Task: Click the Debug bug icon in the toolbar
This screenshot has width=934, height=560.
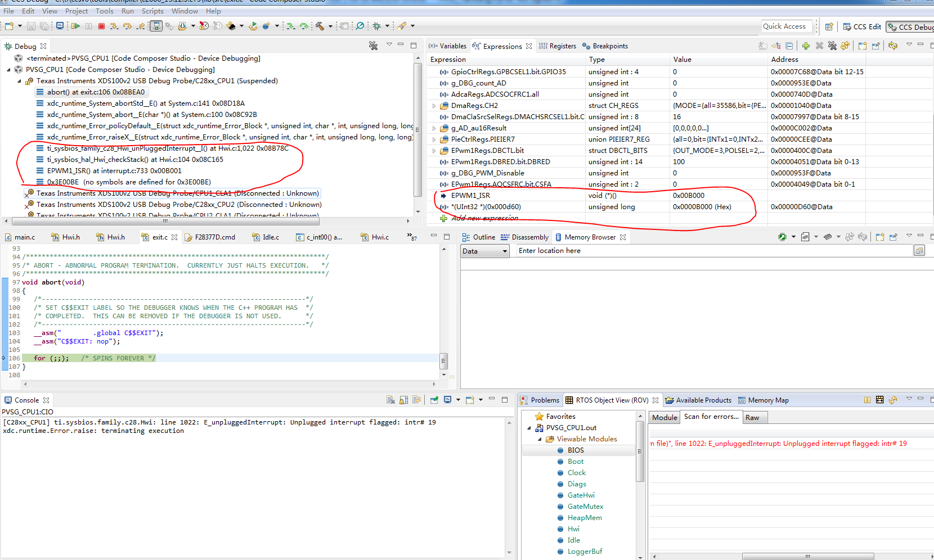Action: point(377,26)
